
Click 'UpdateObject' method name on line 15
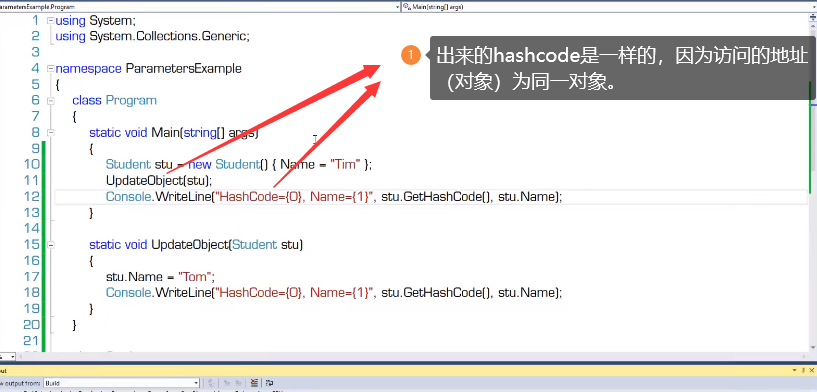[189, 244]
